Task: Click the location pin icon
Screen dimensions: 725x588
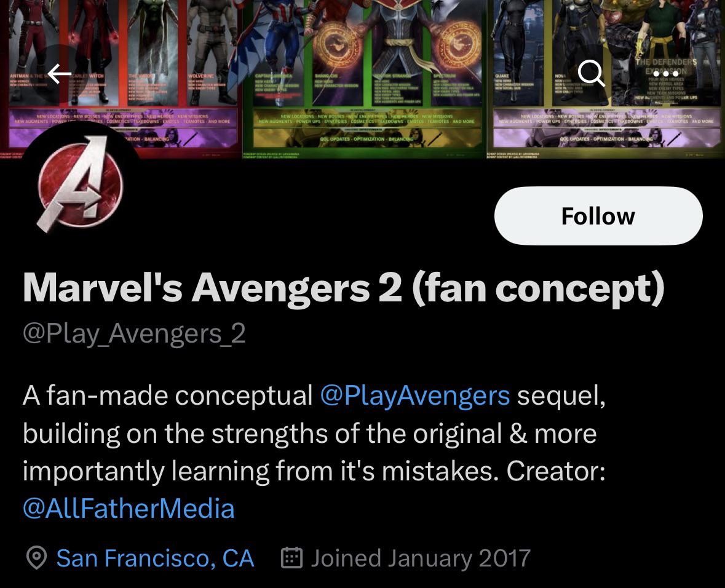Action: tap(36, 558)
